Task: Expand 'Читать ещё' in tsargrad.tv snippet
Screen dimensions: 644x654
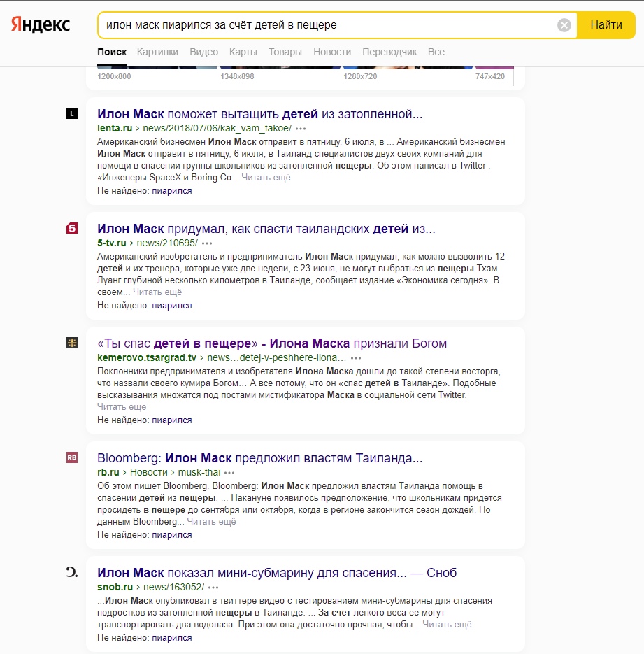Action: [122, 406]
